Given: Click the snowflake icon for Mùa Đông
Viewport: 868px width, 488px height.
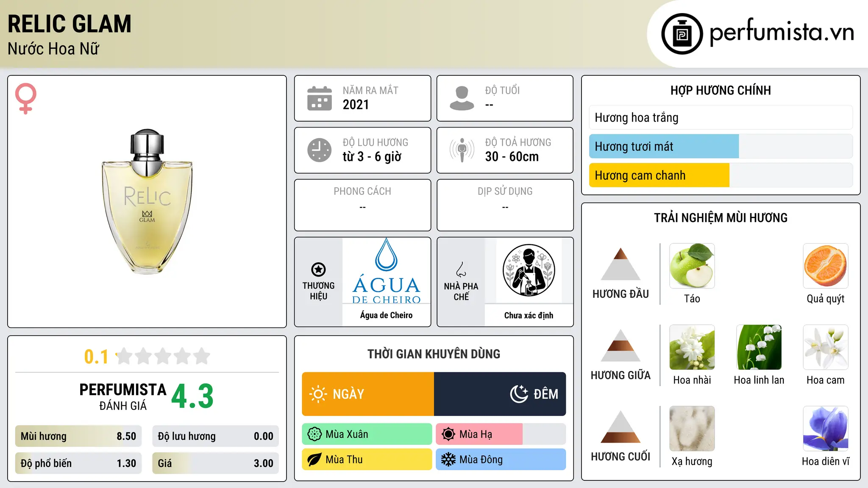Looking at the screenshot, I should click(448, 460).
